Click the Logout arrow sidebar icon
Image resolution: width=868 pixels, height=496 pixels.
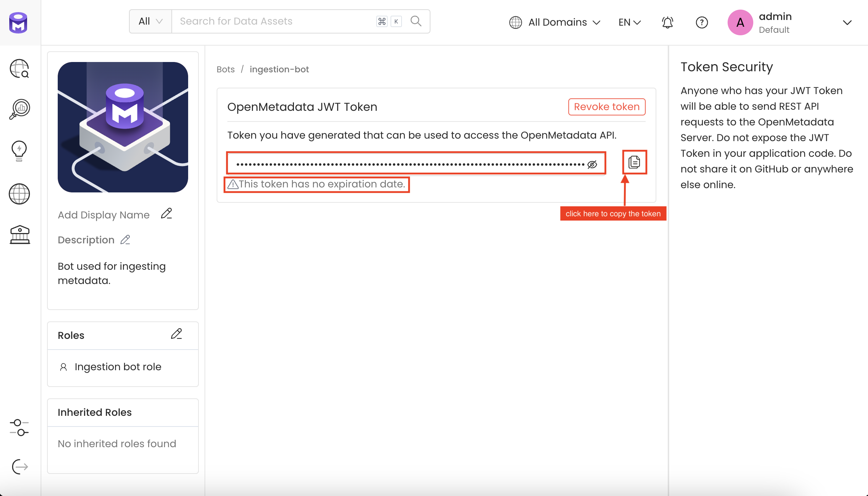pyautogui.click(x=20, y=466)
